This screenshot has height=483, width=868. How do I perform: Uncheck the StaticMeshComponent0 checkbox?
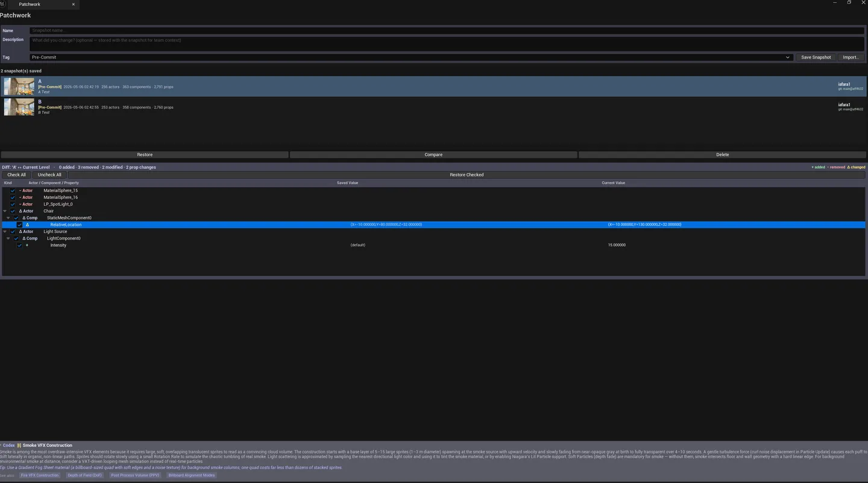click(x=16, y=218)
